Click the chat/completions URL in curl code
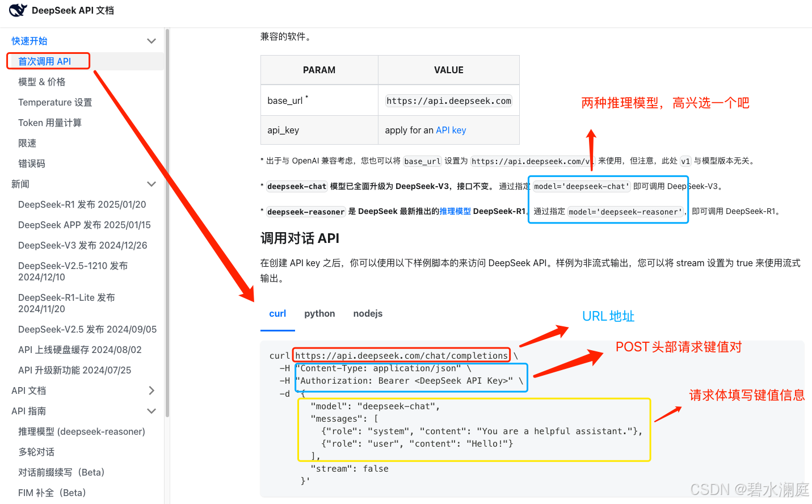 point(401,356)
